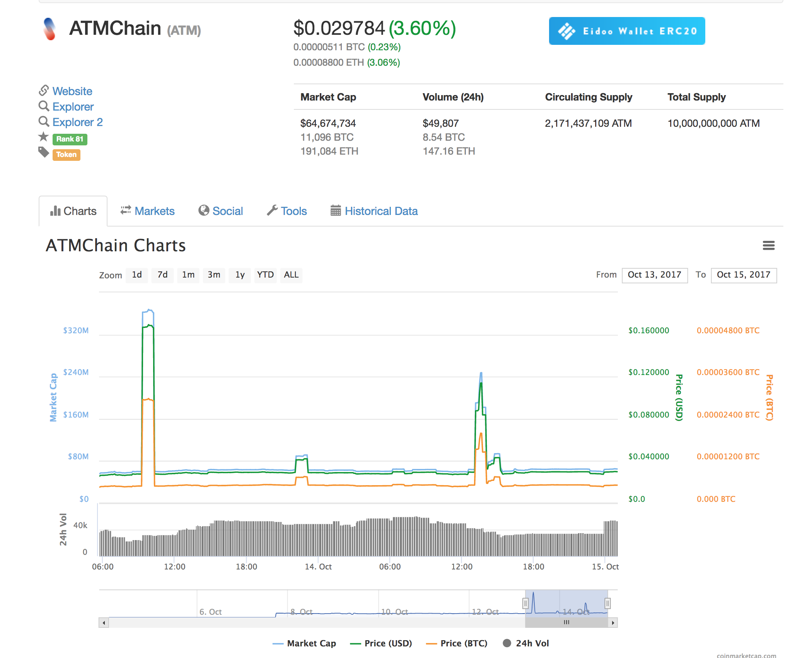
Task: Click the ATMChain logo icon
Action: 49,29
